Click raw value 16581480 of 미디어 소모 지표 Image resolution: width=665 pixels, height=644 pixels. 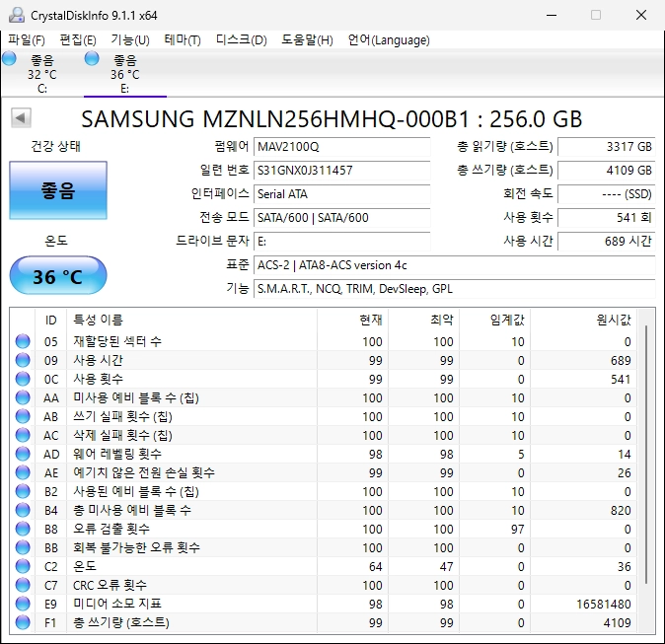tap(604, 604)
